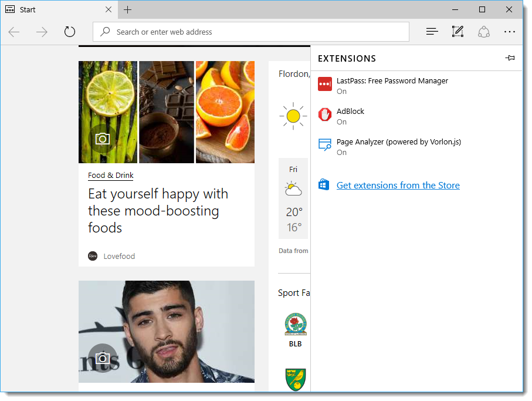532x401 pixels.
Task: Refresh the page with reload icon
Action: click(x=70, y=32)
